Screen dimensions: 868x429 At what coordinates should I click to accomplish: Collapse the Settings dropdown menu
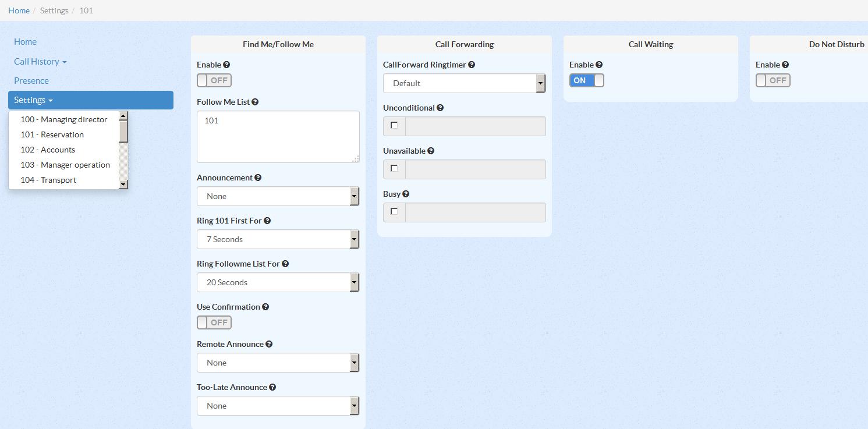coord(91,100)
